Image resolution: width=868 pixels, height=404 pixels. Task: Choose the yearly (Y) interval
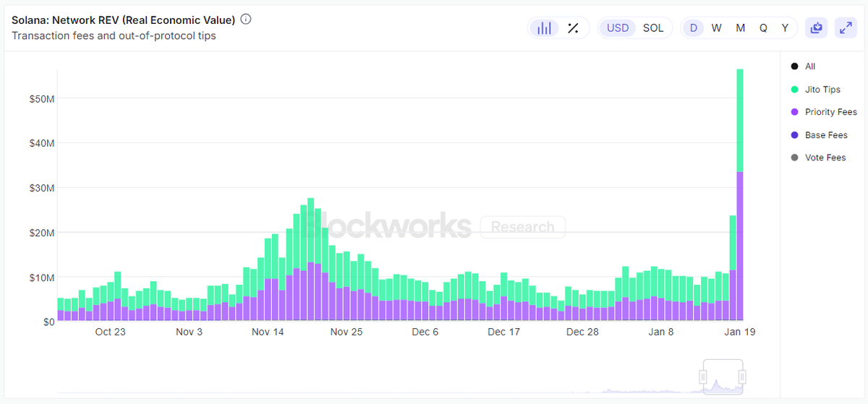coord(785,28)
